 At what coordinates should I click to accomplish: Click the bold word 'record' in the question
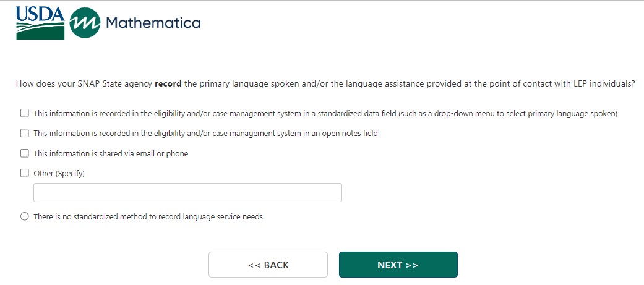click(167, 84)
